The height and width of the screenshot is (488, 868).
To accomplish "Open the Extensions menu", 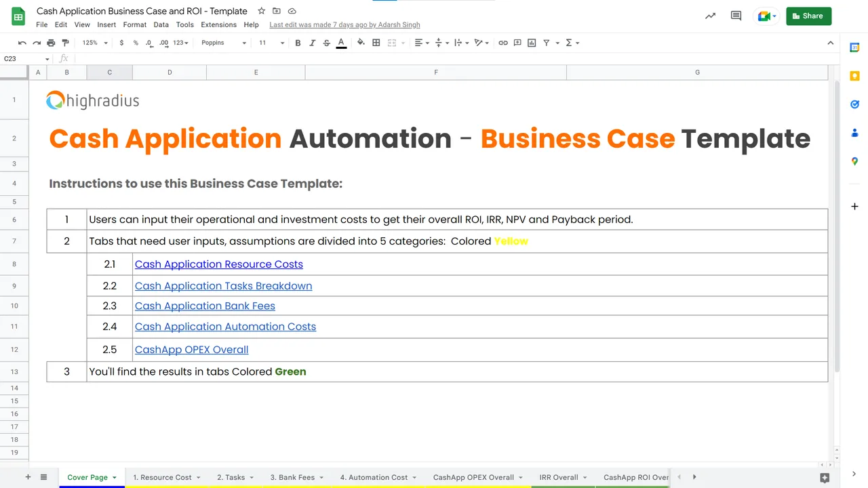I will [x=219, y=24].
